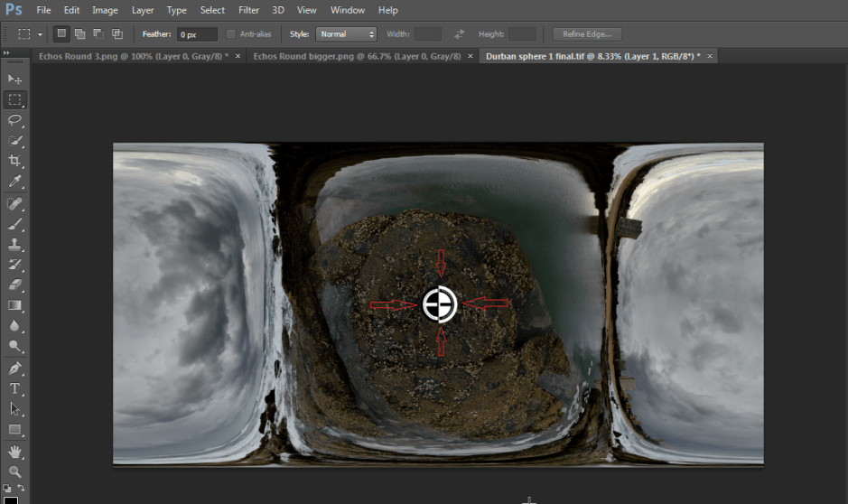Open the Filter menu
Viewport: 848px width, 504px height.
pos(248,10)
